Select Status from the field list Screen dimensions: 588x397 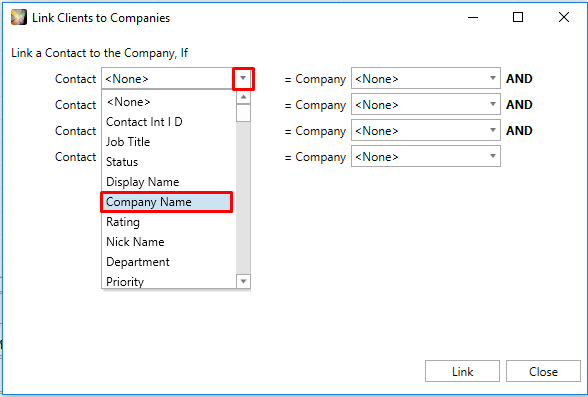point(169,162)
